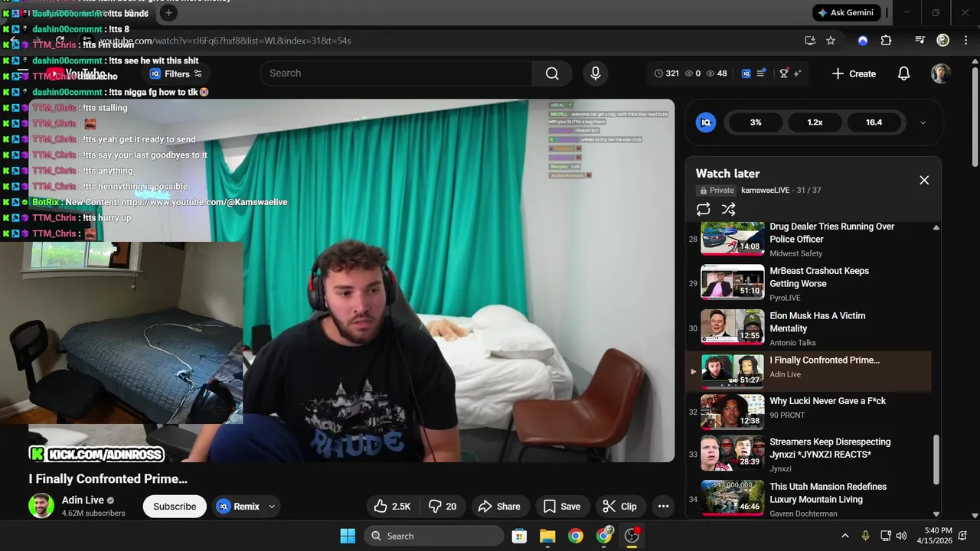Click the taskbar microphone tray icon
Screen dimensions: 980x551
(865, 536)
